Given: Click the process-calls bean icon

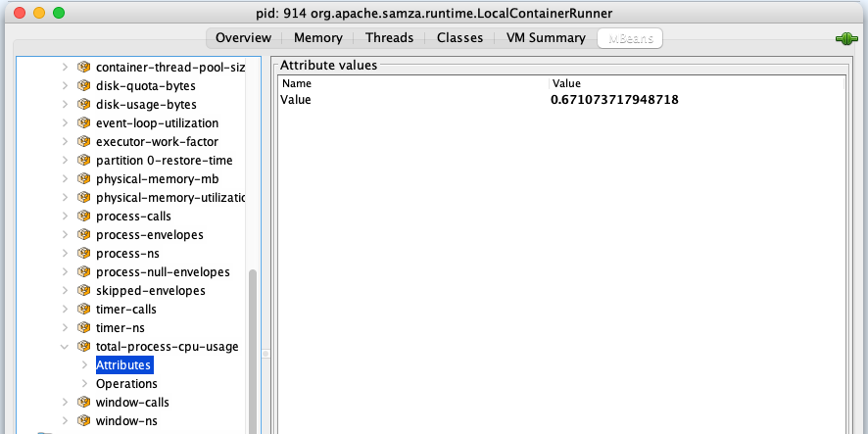Looking at the screenshot, I should [83, 216].
